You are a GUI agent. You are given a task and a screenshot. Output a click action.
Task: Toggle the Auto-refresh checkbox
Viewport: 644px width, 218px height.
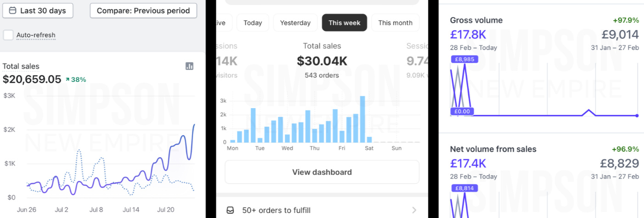tap(8, 35)
